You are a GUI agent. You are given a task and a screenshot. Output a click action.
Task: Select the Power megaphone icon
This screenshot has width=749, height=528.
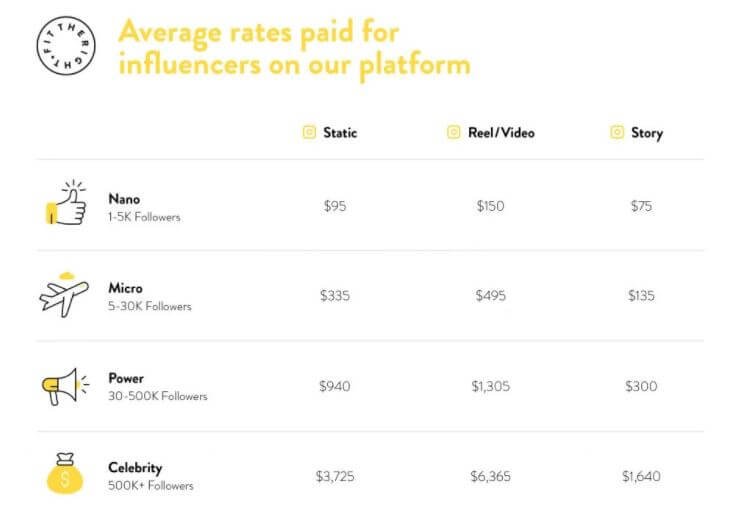[x=65, y=386]
